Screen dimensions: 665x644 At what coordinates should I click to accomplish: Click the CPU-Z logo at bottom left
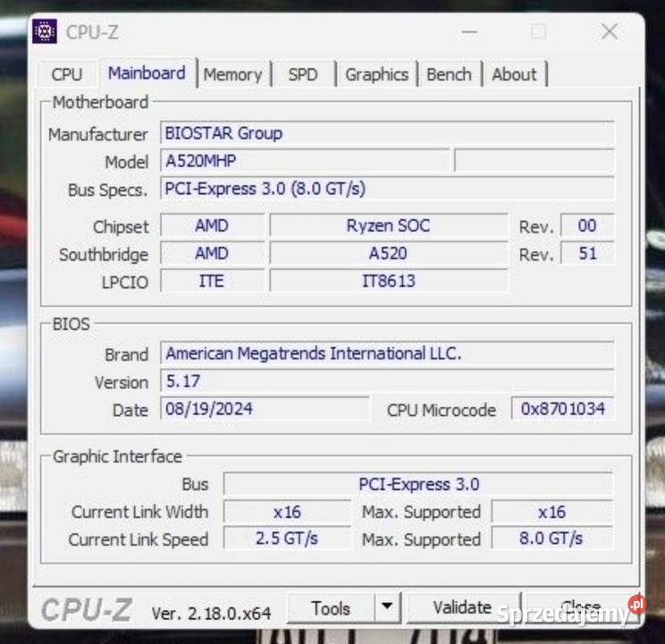(87, 610)
